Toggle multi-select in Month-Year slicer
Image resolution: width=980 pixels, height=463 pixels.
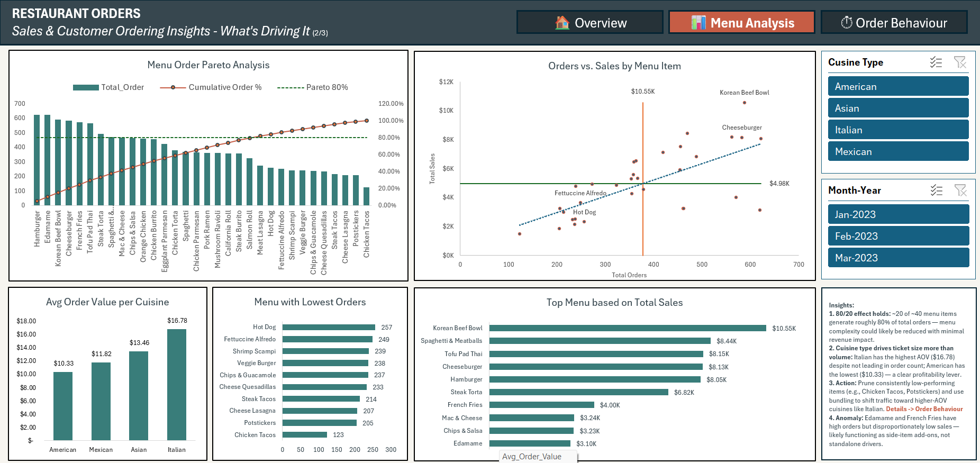point(936,190)
